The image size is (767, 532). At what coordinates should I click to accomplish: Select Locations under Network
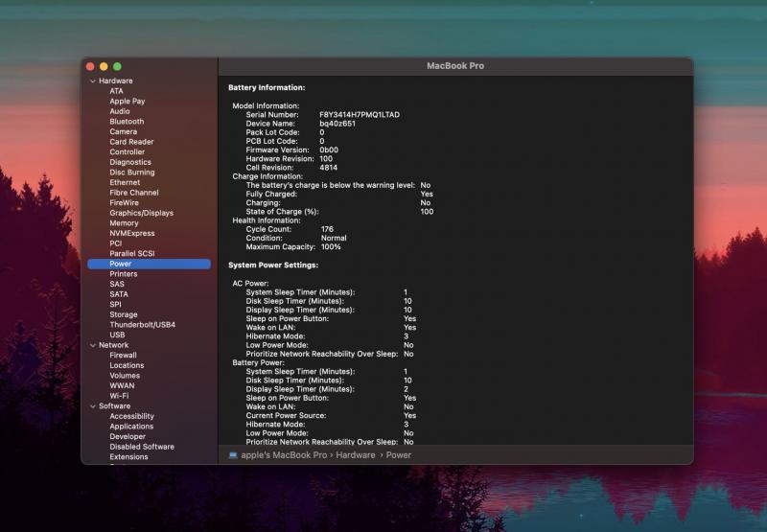pos(127,366)
